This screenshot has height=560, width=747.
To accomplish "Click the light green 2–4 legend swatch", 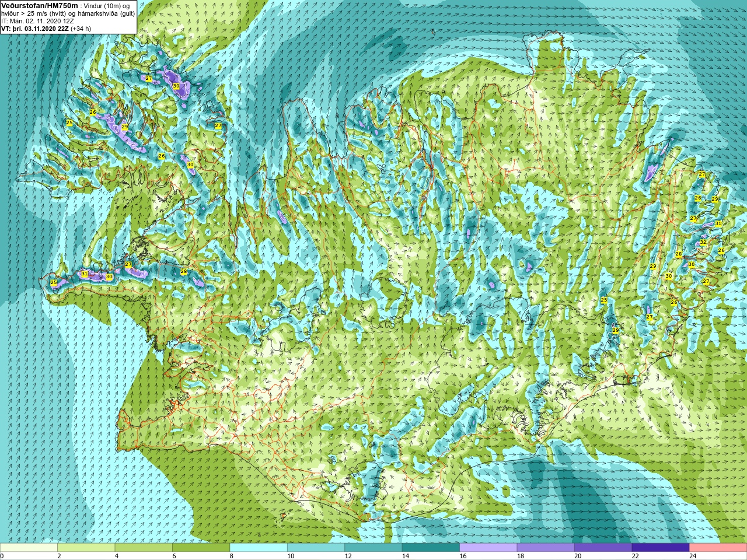I will click(x=86, y=548).
